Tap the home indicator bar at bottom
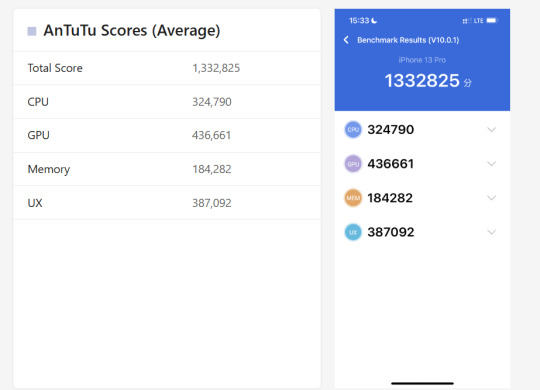This screenshot has width=540, height=390. click(x=422, y=383)
